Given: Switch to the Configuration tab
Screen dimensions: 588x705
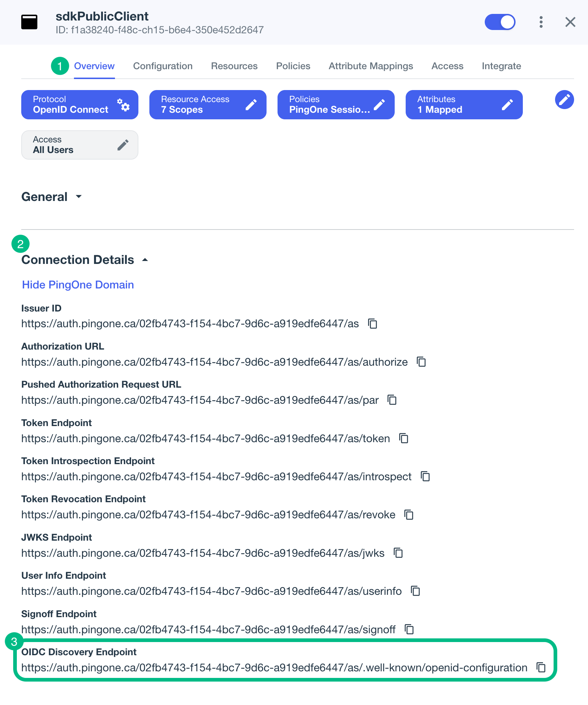Looking at the screenshot, I should click(163, 66).
